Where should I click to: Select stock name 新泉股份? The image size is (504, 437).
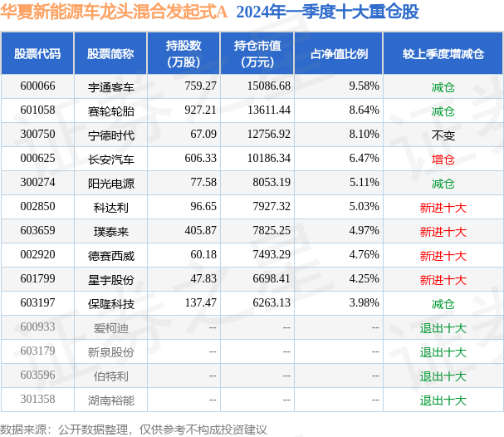tap(111, 352)
